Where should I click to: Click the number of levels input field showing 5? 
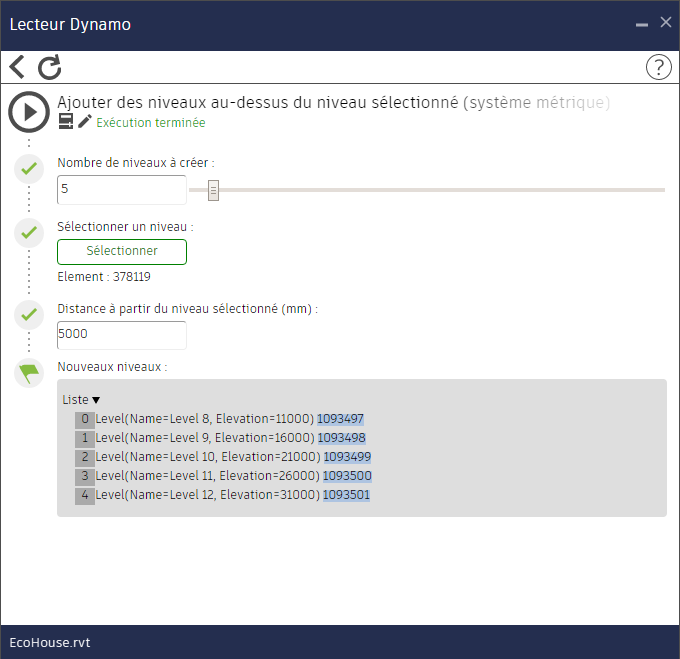click(x=122, y=189)
